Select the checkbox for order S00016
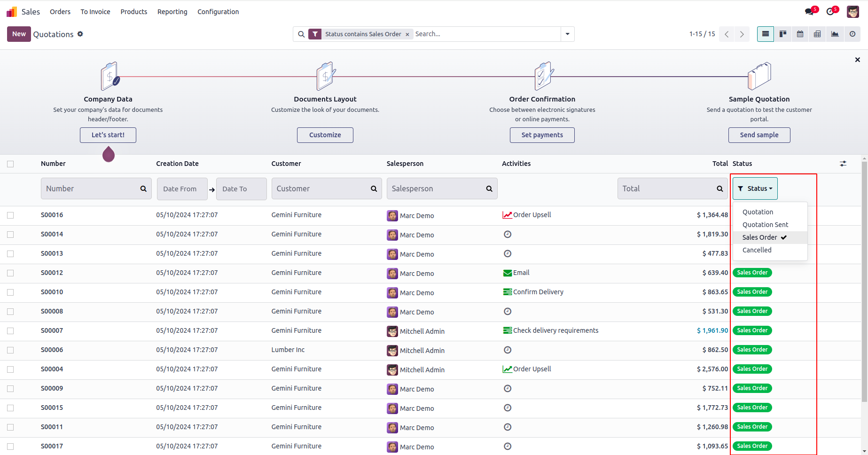 click(10, 215)
